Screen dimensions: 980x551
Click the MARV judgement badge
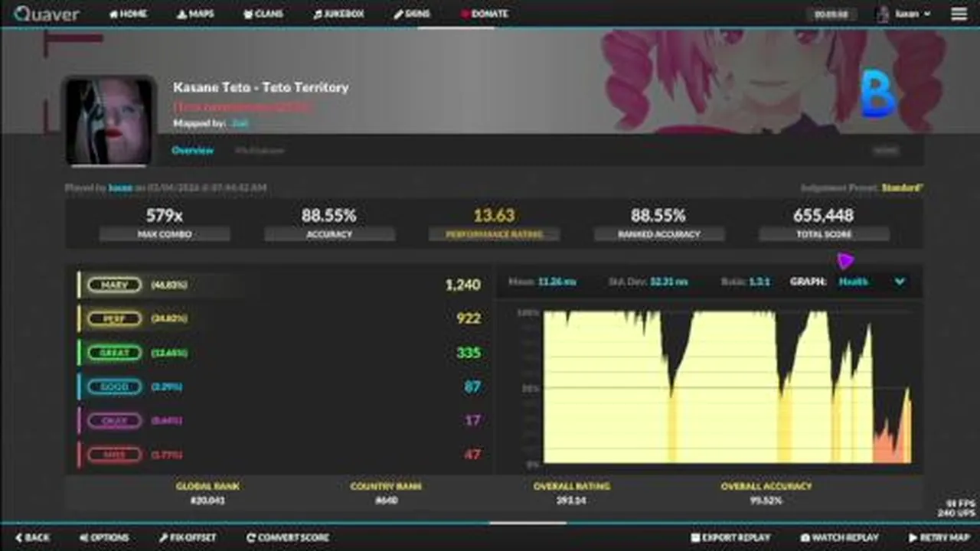pos(114,285)
